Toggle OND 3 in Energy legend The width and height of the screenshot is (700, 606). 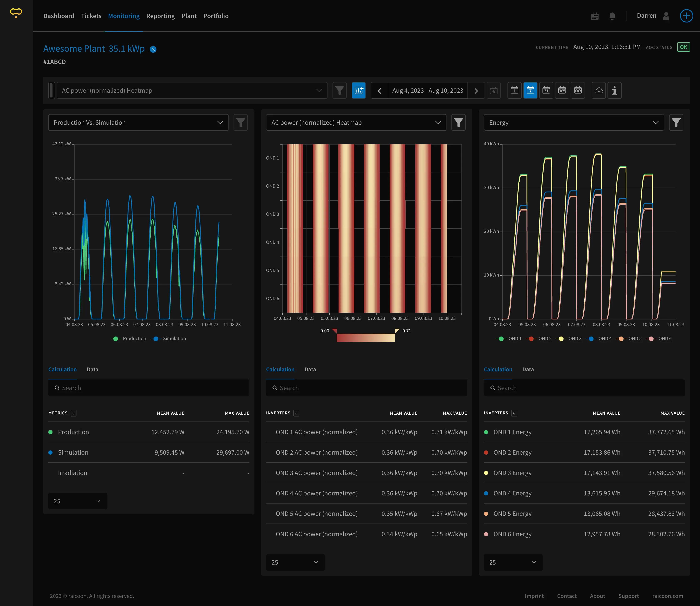point(569,339)
